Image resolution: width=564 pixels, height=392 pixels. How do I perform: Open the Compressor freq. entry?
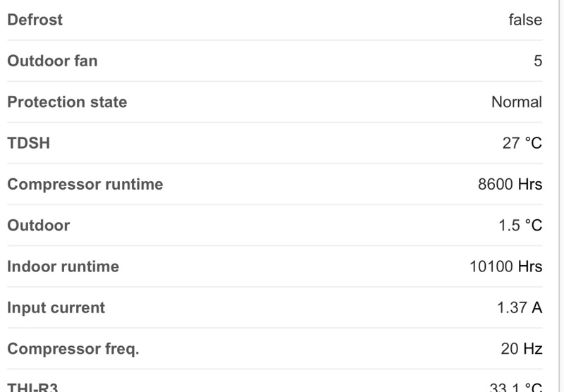tap(73, 349)
